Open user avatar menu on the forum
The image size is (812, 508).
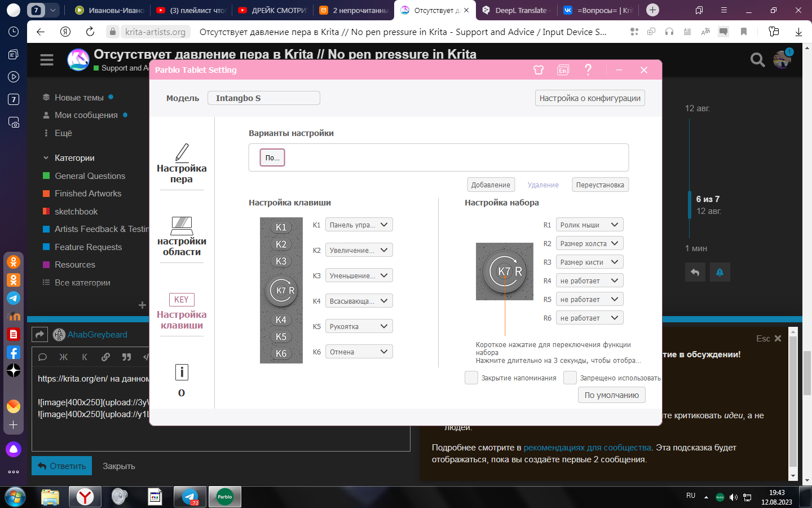point(783,59)
